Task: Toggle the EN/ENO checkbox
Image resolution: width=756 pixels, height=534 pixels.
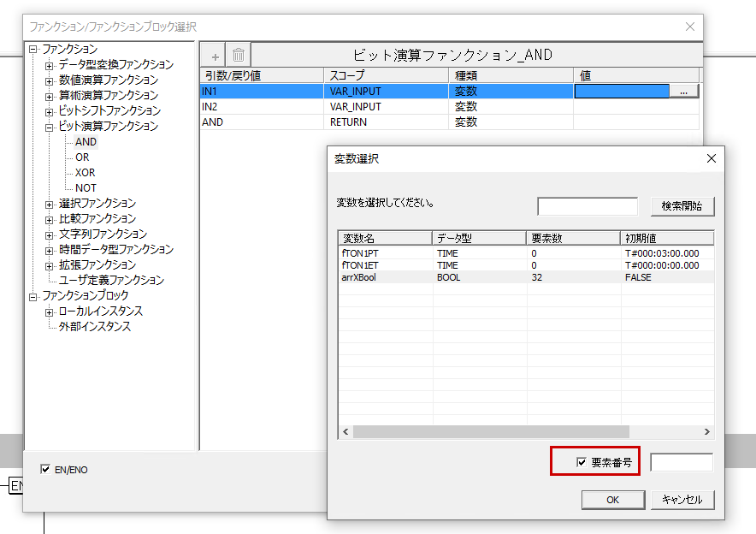Action: click(46, 469)
